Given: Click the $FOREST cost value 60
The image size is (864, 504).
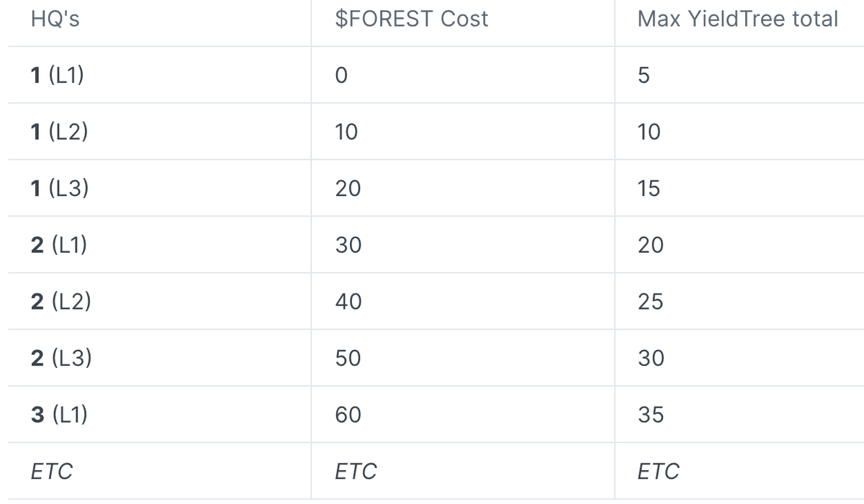Looking at the screenshot, I should (348, 415).
